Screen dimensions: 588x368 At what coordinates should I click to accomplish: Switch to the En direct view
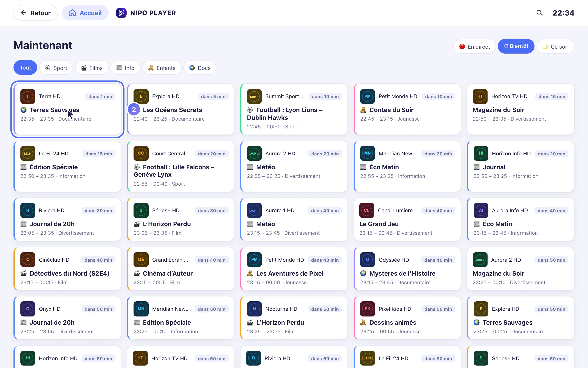[474, 46]
